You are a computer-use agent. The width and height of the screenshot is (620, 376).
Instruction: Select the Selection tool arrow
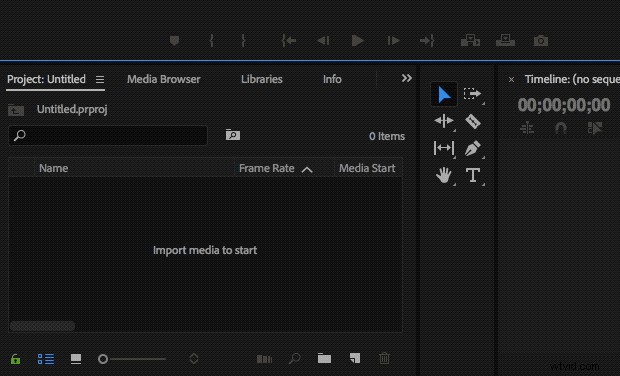click(x=444, y=94)
